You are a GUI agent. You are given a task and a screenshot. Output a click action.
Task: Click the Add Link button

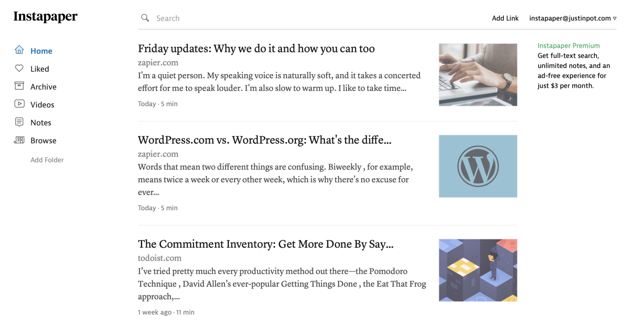[x=505, y=18]
